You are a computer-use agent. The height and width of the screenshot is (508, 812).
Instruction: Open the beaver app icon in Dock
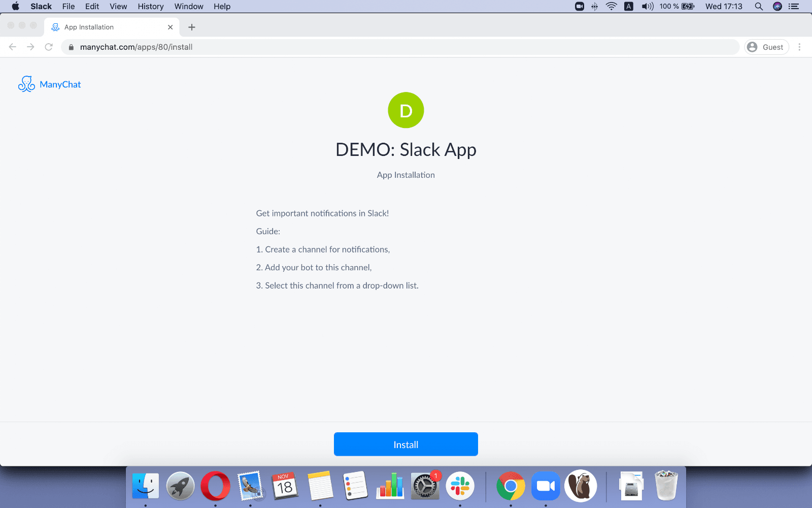[581, 486]
